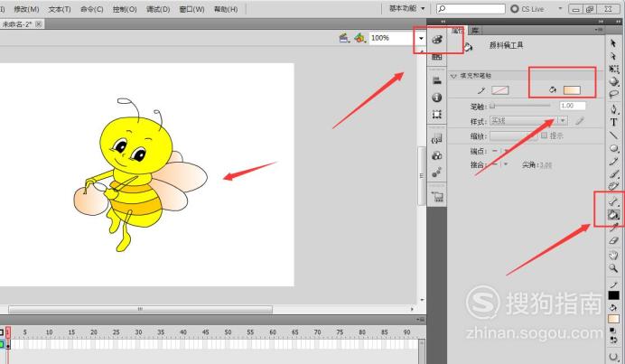Open the 命令(C) menu

pos(92,9)
